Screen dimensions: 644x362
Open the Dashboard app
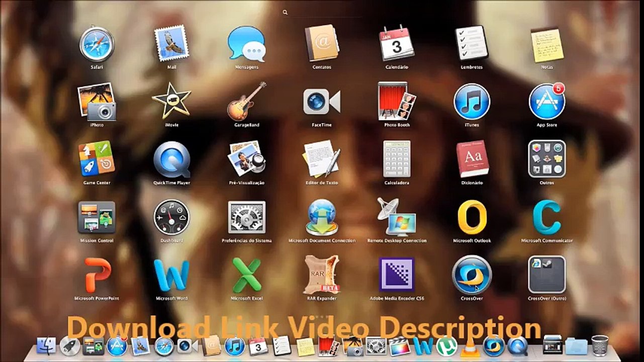(171, 217)
